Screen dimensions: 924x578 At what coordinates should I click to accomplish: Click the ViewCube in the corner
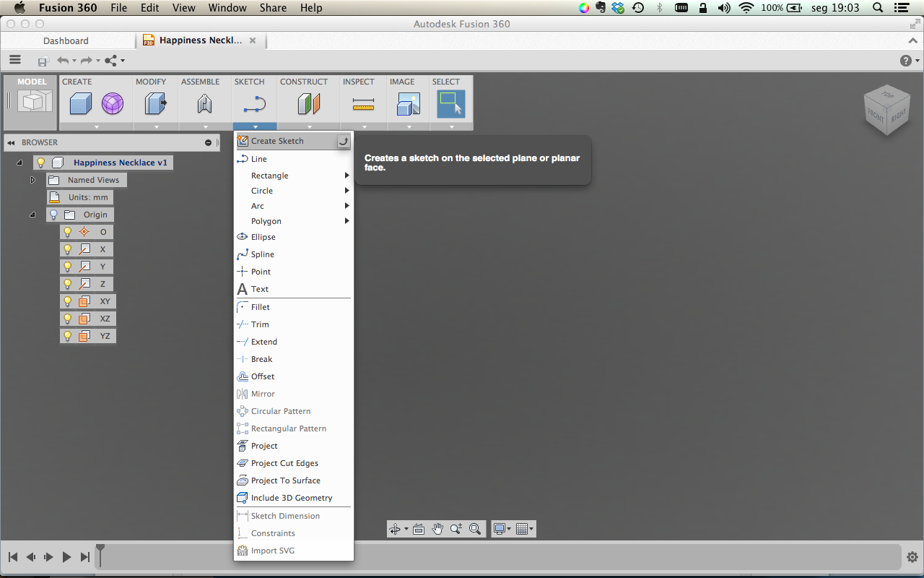pyautogui.click(x=886, y=110)
